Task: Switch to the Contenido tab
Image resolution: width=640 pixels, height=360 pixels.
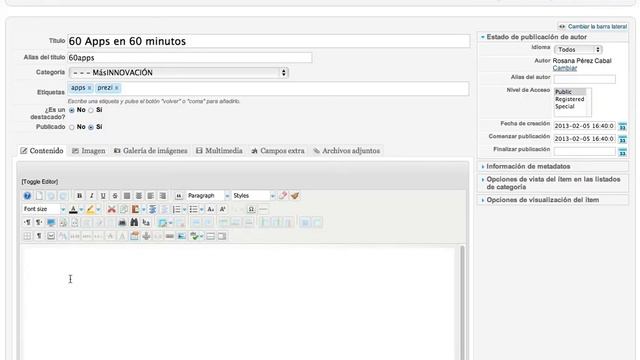Action: [42, 151]
